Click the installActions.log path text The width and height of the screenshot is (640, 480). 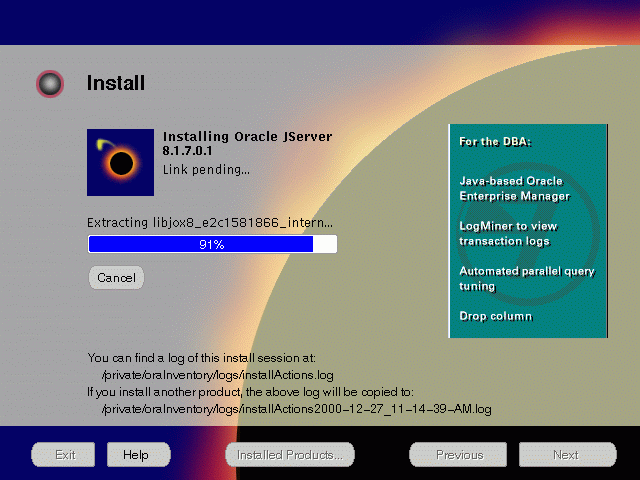[x=218, y=375]
